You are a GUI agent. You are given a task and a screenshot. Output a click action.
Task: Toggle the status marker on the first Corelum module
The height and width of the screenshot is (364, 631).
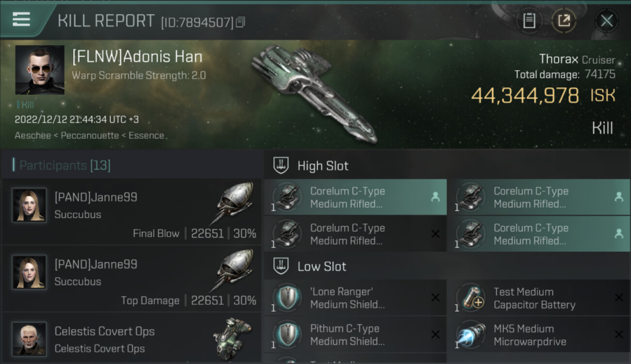pos(435,197)
